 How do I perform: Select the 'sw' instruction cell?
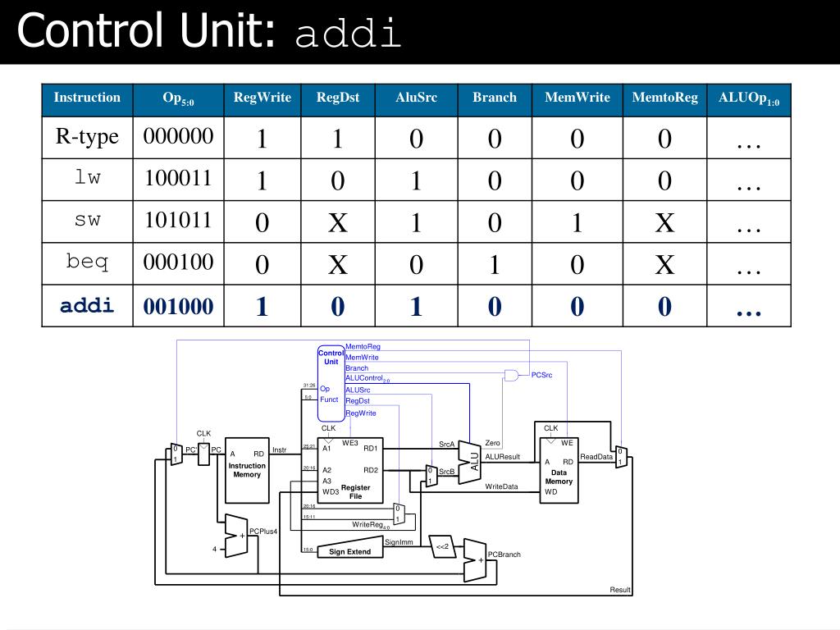[x=87, y=221]
